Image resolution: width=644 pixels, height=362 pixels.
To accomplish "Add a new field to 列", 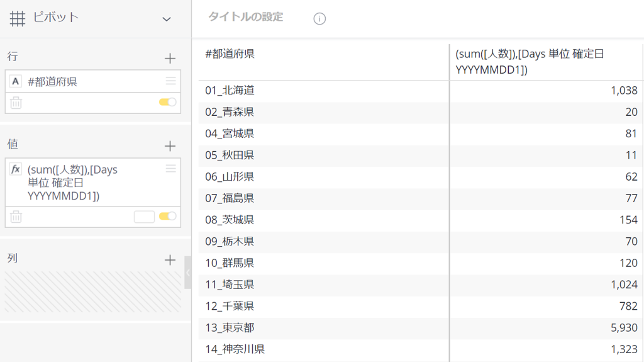I will tap(170, 259).
